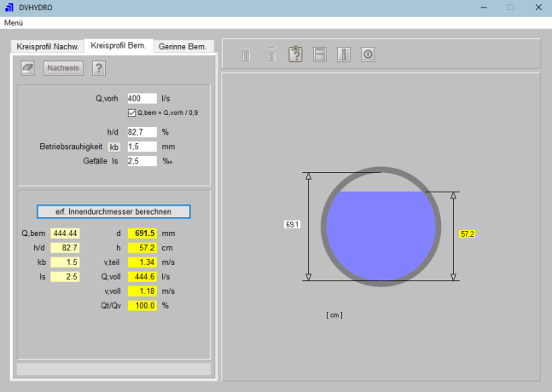Click the downward arrow tower icon

271,55
